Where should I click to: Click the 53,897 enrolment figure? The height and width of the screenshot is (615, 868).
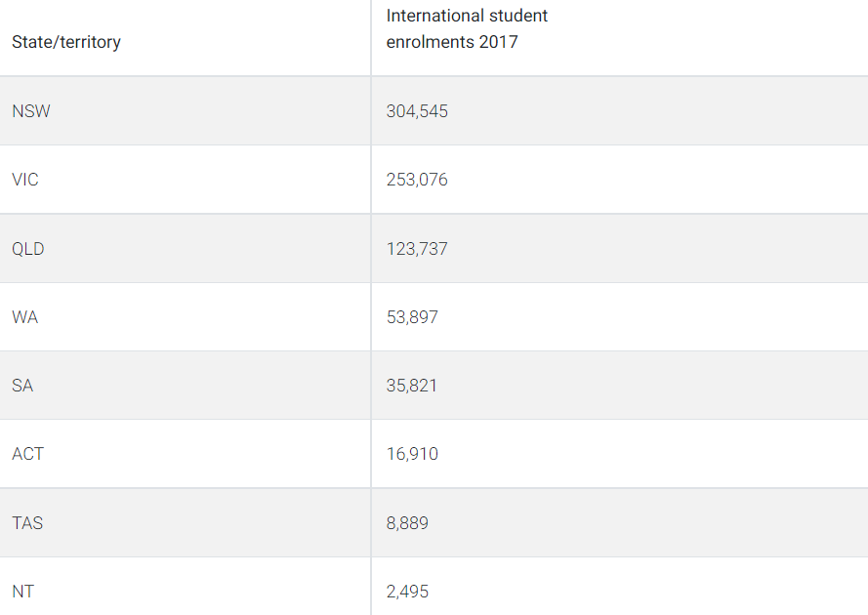click(412, 317)
